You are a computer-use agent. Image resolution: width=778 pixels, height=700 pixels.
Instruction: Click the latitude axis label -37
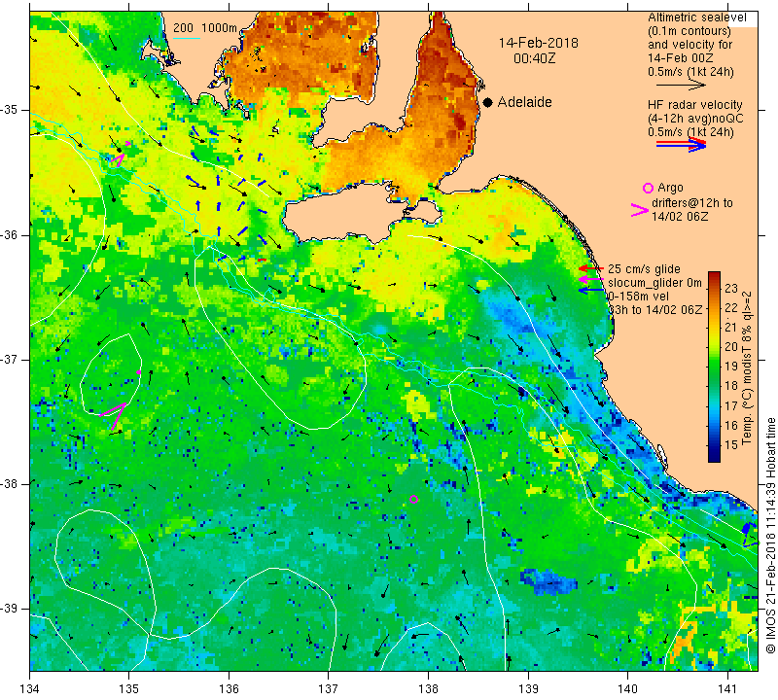[10, 359]
